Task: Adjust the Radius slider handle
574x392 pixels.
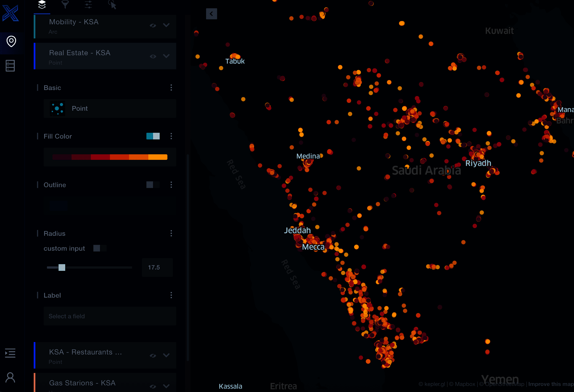Action: tap(62, 267)
